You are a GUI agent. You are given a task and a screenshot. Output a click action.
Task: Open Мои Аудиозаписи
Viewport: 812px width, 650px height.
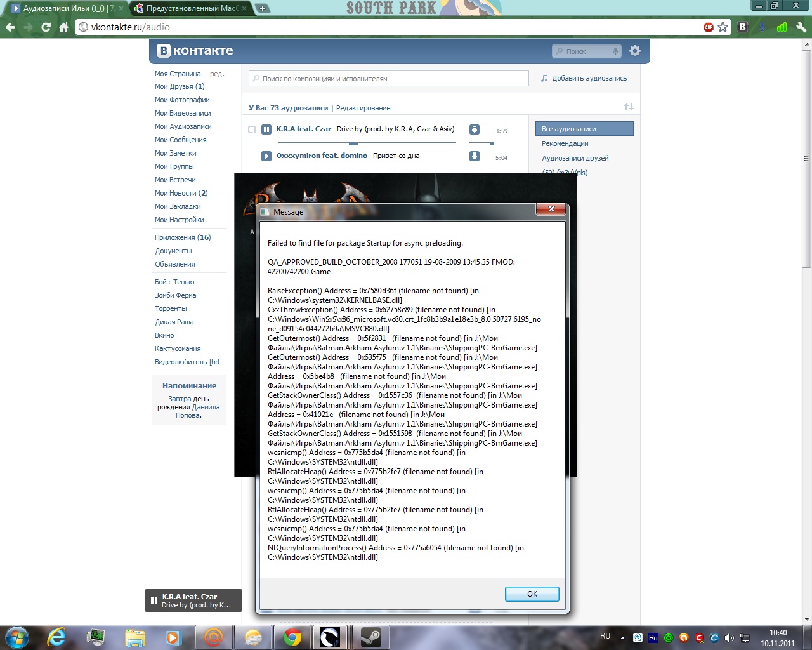coord(183,126)
